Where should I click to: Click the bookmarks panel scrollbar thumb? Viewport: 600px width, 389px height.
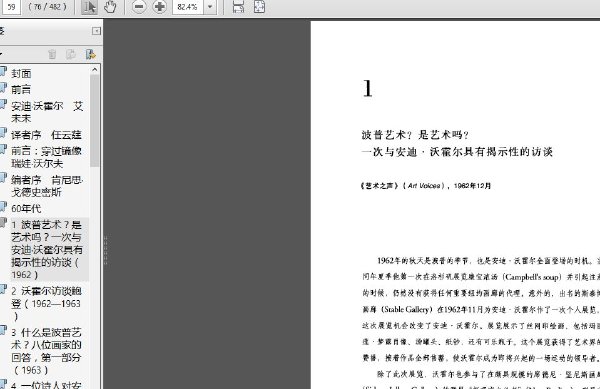click(95, 120)
